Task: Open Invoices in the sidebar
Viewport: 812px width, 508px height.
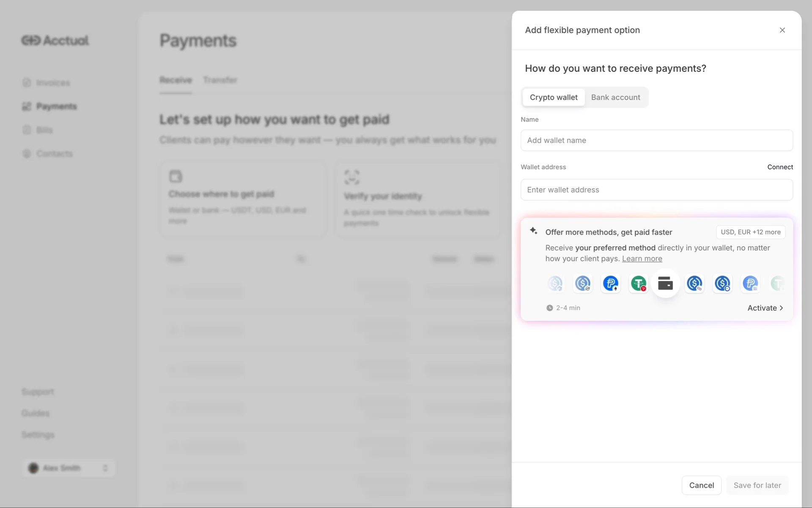Action: point(53,83)
